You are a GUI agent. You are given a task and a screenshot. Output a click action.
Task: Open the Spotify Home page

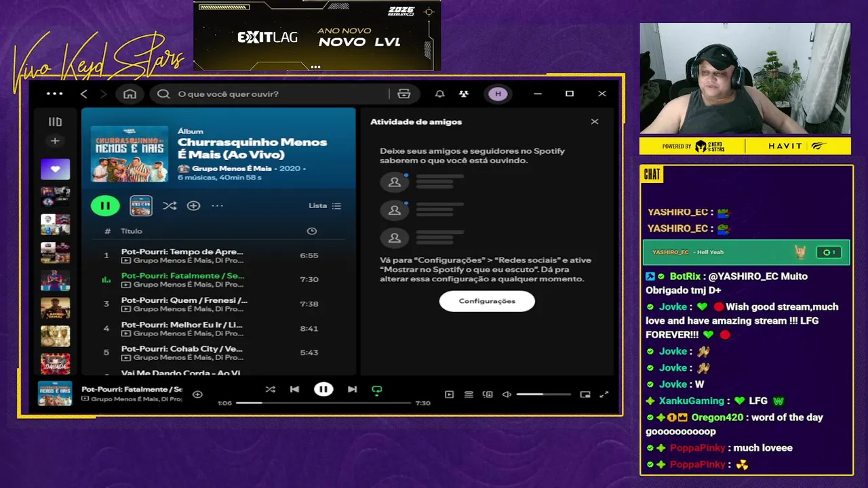click(130, 94)
